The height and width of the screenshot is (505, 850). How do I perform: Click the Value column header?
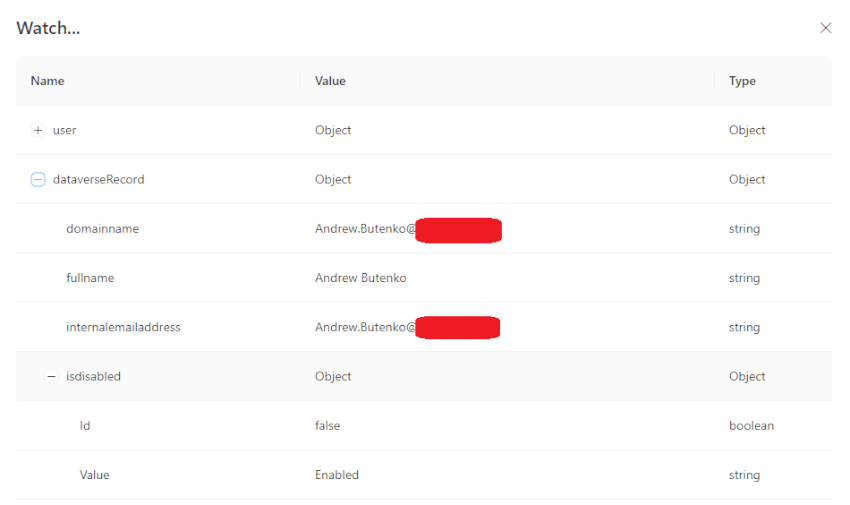pos(330,81)
